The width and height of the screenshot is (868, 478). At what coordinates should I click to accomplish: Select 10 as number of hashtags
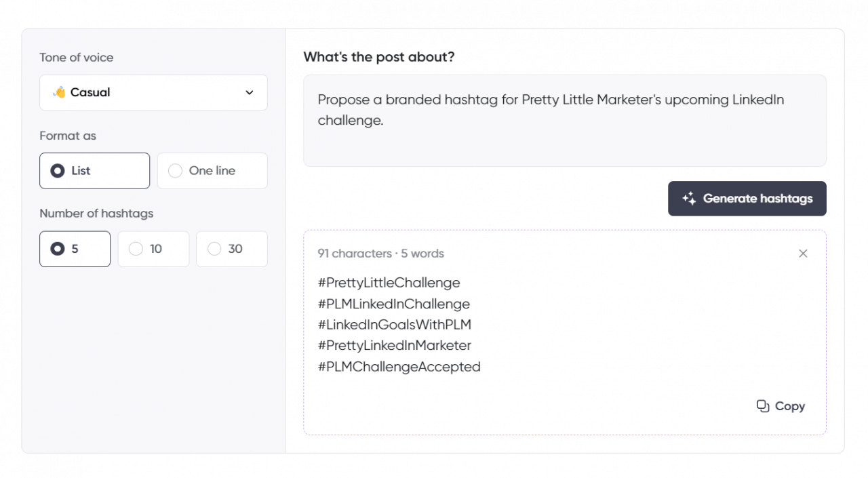pos(153,249)
